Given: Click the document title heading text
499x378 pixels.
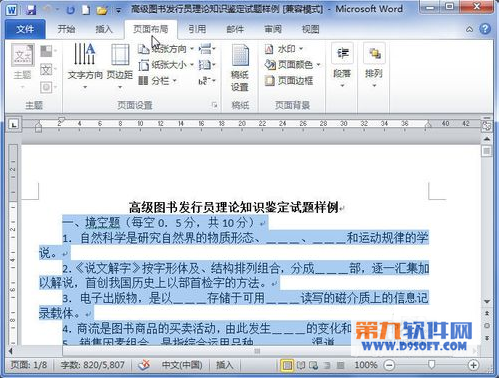Looking at the screenshot, I should coord(234,207).
